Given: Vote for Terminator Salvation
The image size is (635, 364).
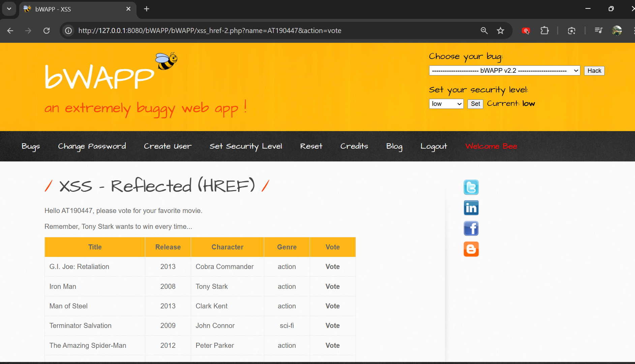Looking at the screenshot, I should click(332, 326).
